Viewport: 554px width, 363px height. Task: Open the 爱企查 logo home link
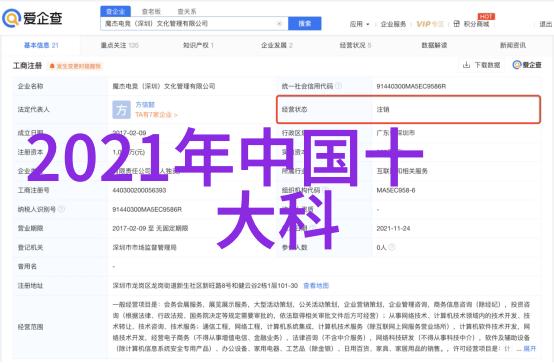32,18
